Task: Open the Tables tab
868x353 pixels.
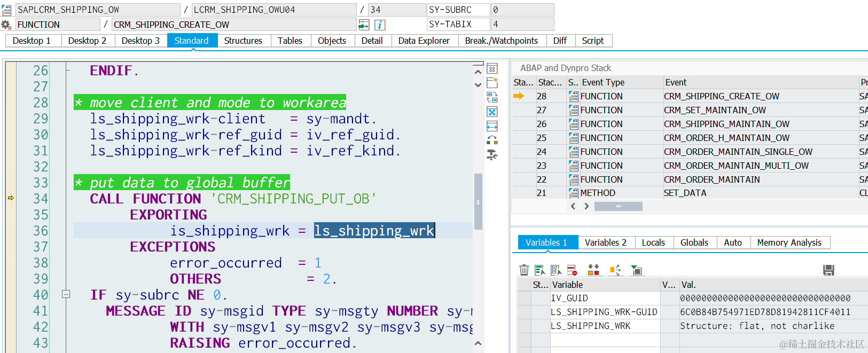Action: coord(290,41)
